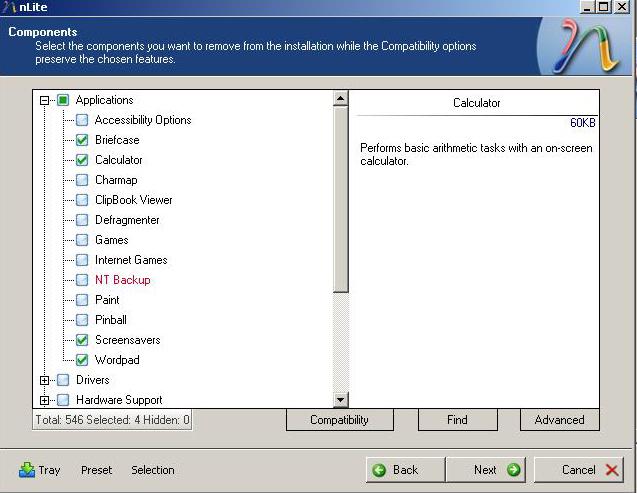Collapse the Applications tree node
Image resolution: width=637 pixels, height=493 pixels.
point(44,100)
